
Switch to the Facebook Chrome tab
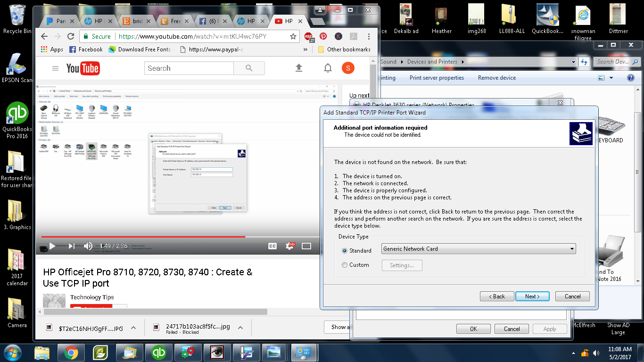pyautogui.click(x=213, y=21)
